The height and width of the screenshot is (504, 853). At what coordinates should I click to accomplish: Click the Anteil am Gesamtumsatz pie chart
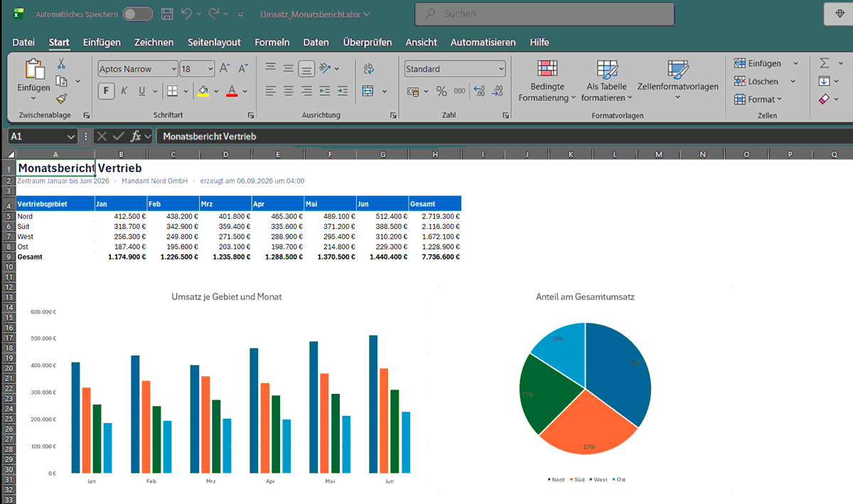point(585,388)
